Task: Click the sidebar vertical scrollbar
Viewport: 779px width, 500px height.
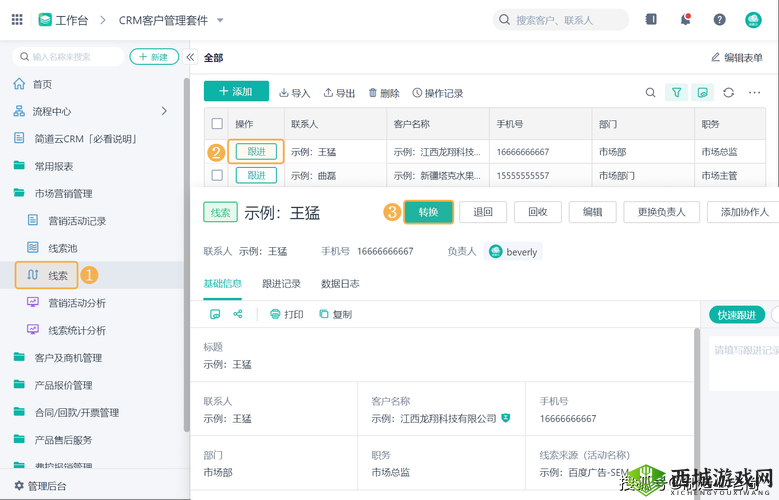Action: coord(186,254)
